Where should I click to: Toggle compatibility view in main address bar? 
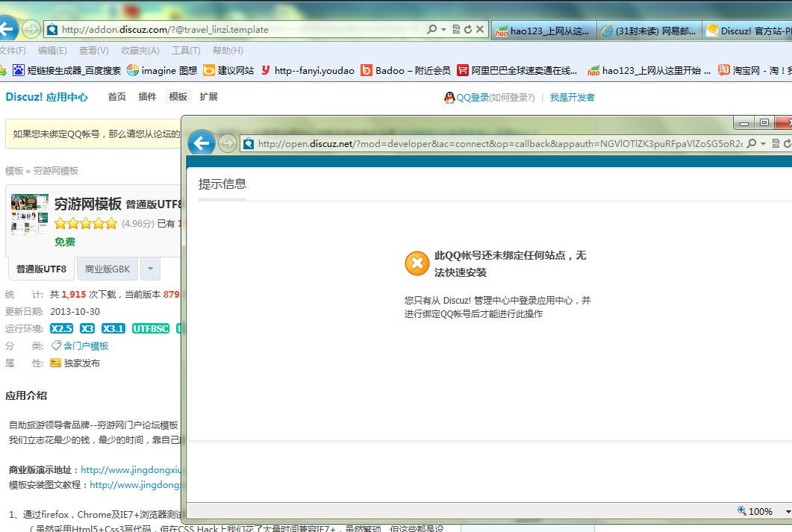point(457,29)
